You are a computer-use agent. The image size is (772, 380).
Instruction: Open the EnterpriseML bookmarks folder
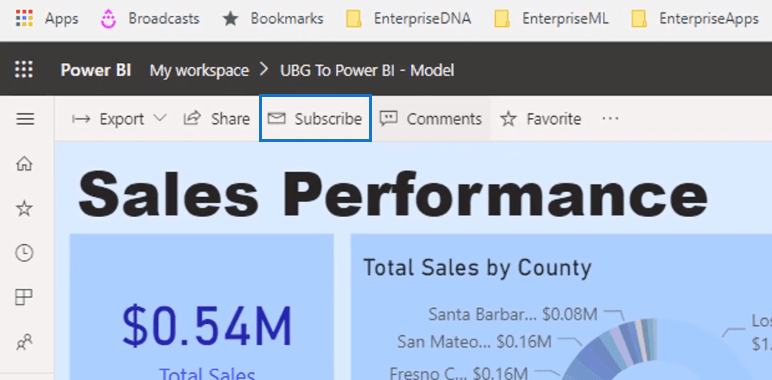point(551,19)
